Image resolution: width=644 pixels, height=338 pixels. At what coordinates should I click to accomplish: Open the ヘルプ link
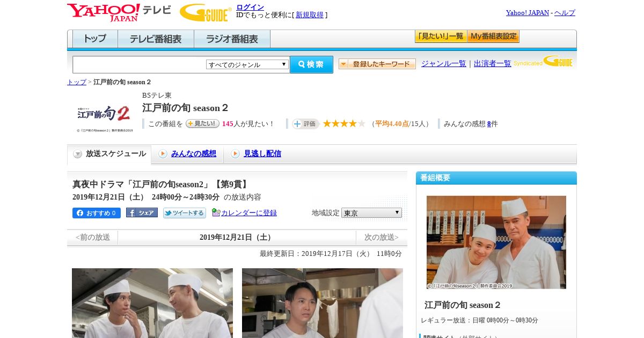[x=565, y=13]
